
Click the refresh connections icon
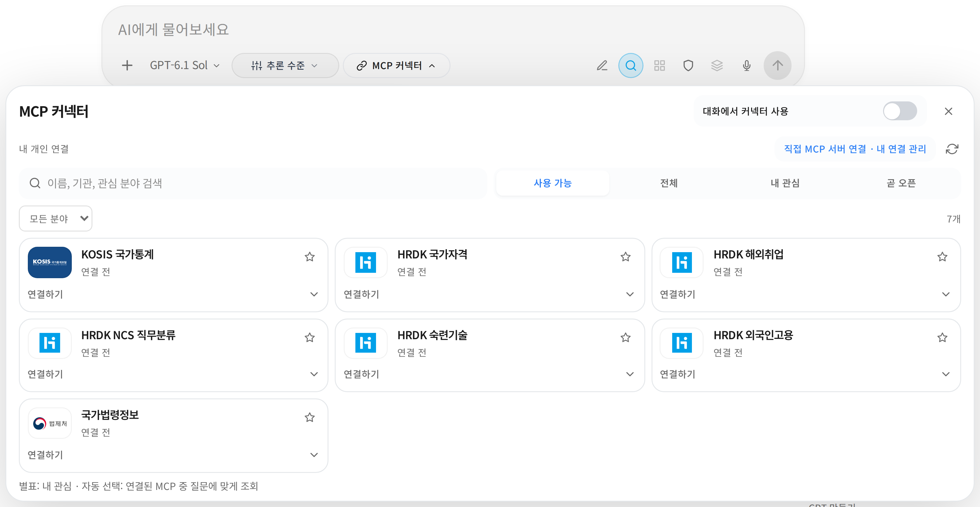click(x=952, y=149)
